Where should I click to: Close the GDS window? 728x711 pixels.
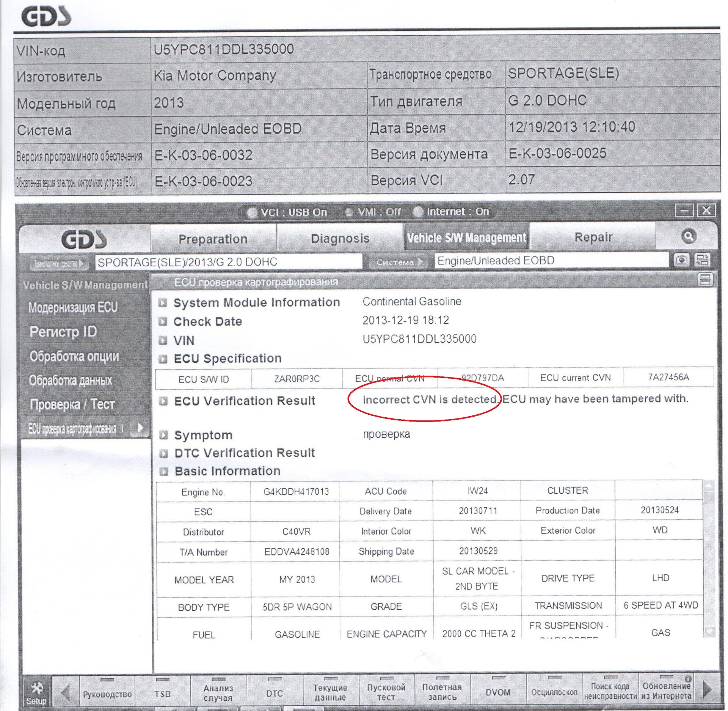pyautogui.click(x=706, y=210)
